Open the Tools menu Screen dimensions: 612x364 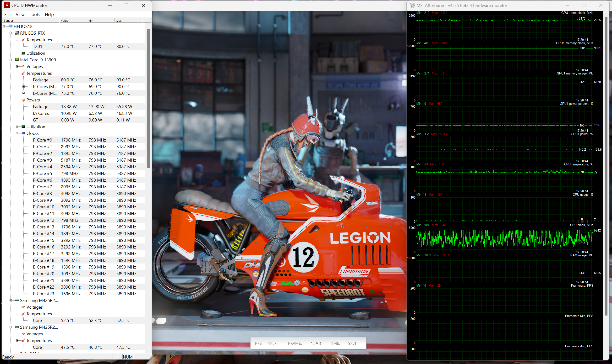35,15
